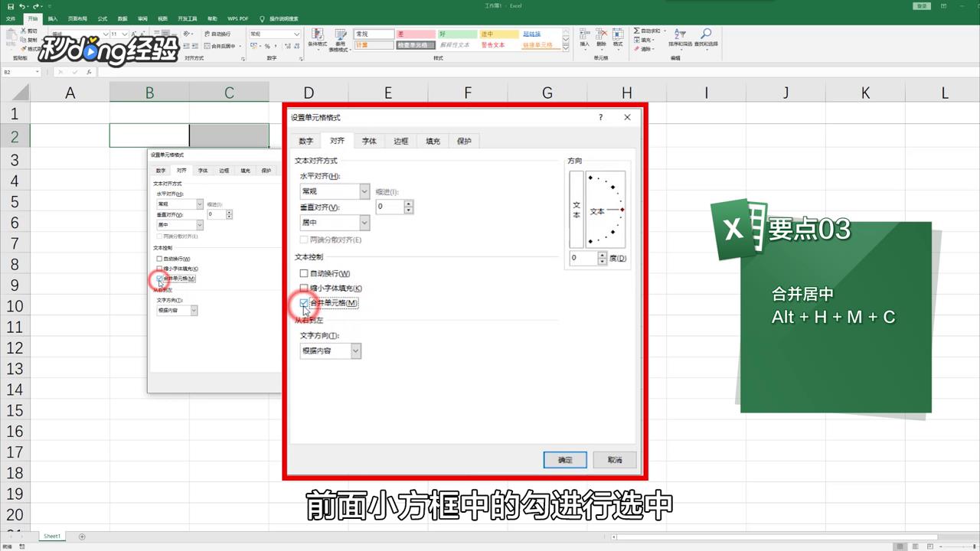Screen dimensions: 980x551
Task: Click the 确定 (OK) button
Action: pos(565,460)
